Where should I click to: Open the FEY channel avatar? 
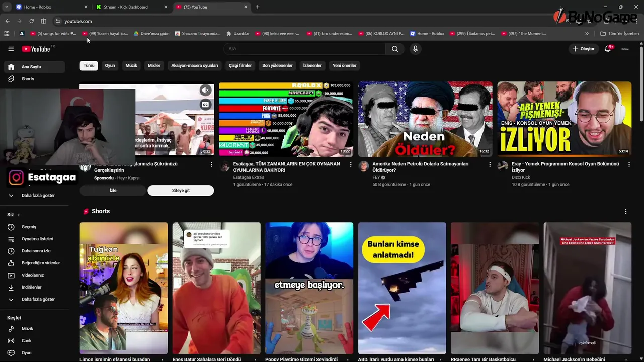(363, 166)
